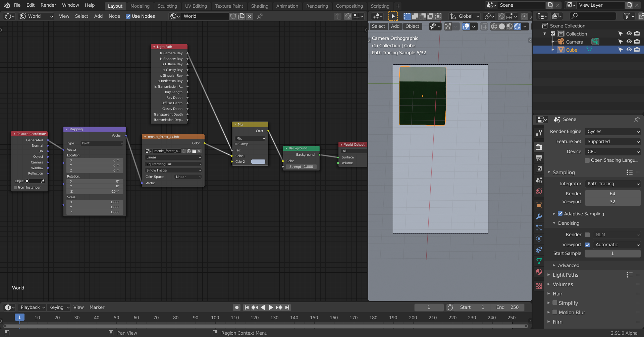Switch to the Shading workspace tab
644x337 pixels.
[x=260, y=6]
